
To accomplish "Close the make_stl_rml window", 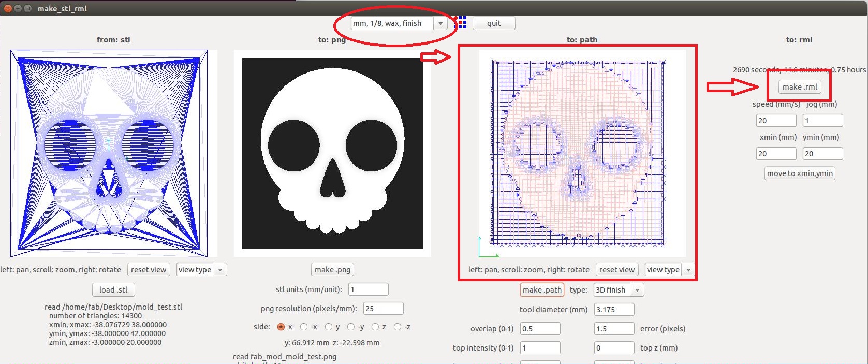I will (7, 8).
